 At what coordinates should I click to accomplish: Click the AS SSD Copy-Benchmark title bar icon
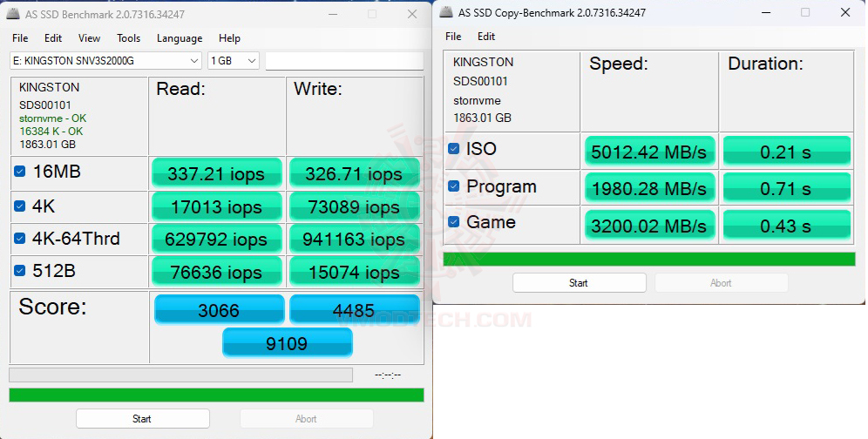coord(446,12)
